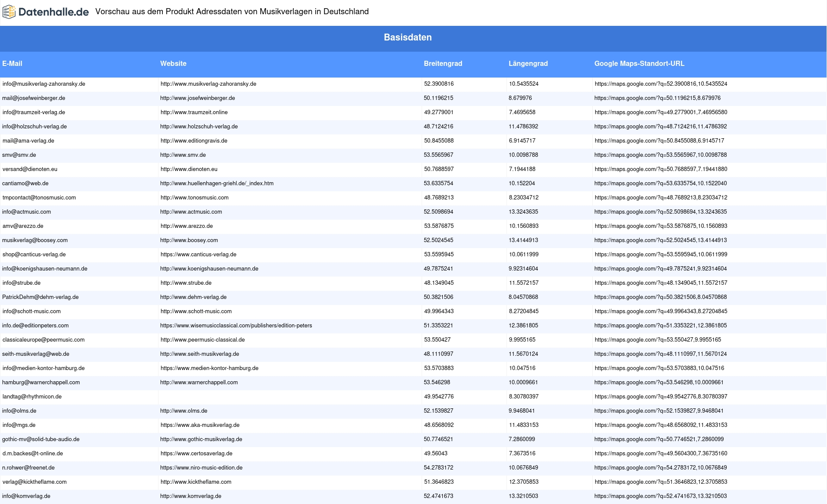Select longitude value 12.3705853
This screenshot has width=827, height=504.
click(524, 482)
